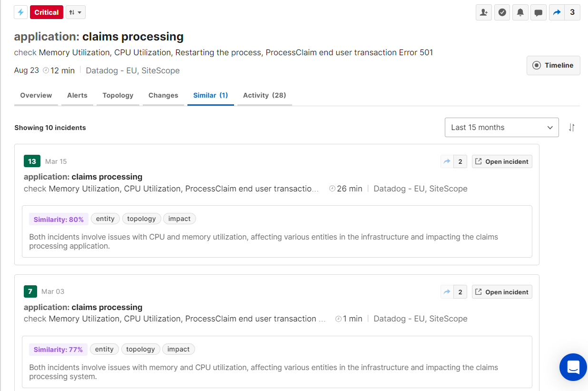Click share arrow on Mar 15 incident

[447, 161]
